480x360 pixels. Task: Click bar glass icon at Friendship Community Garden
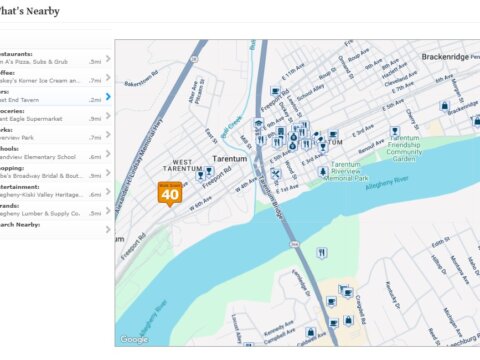coord(395,131)
